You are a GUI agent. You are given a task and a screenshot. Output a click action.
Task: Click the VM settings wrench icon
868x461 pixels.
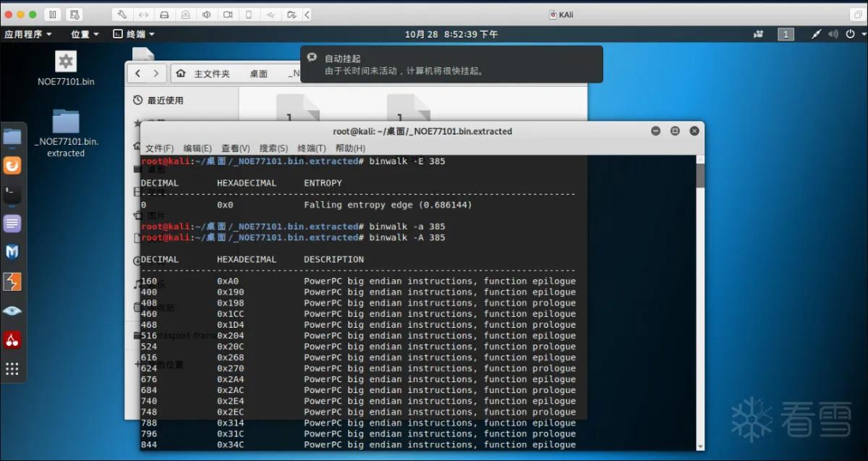122,14
